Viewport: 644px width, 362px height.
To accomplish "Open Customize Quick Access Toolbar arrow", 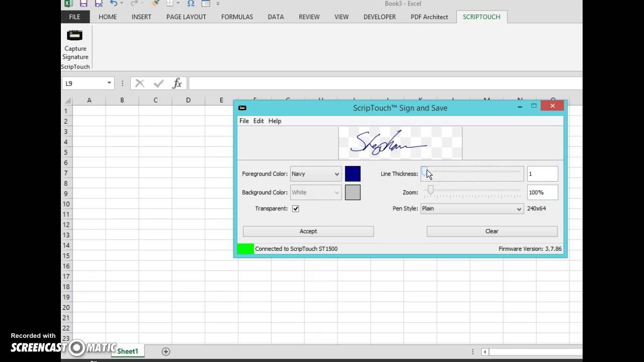I will (x=218, y=4).
